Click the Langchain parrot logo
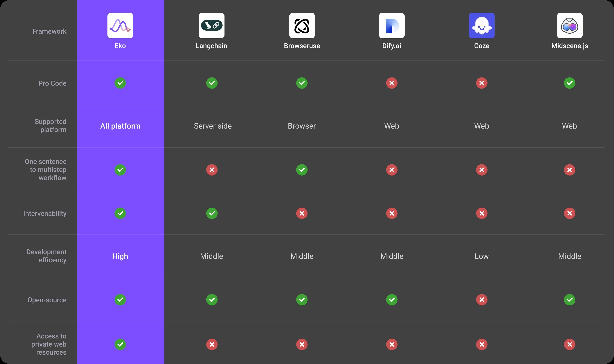The height and width of the screenshot is (364, 614). 211,26
